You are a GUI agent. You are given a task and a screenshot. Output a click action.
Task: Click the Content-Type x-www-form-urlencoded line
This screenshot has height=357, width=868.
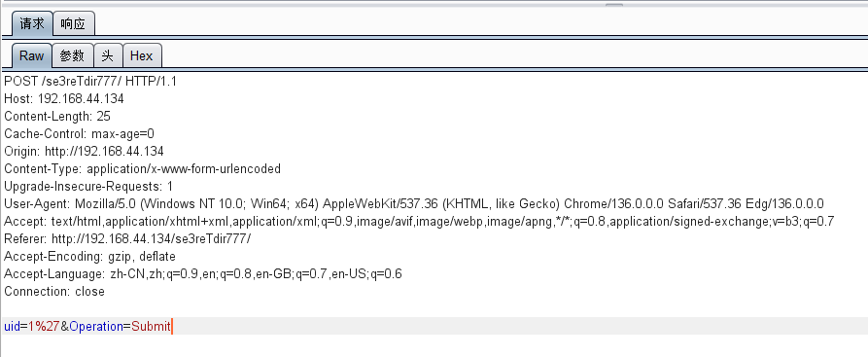point(142,169)
